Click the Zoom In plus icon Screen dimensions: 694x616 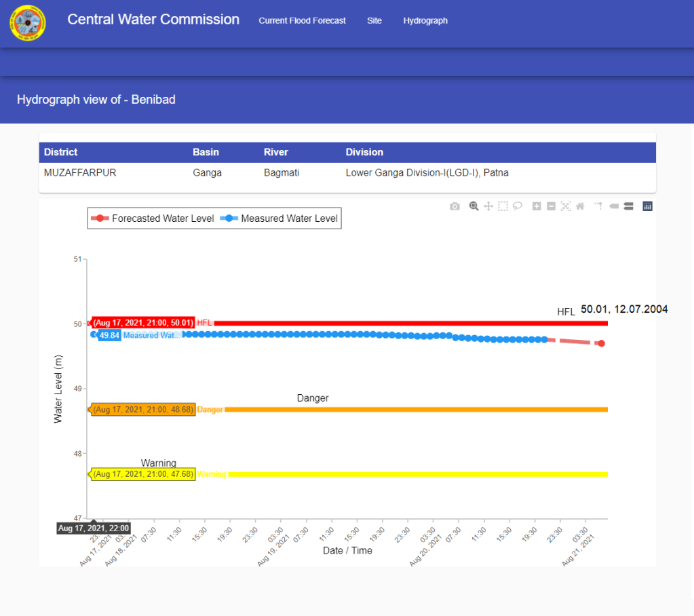pos(537,206)
